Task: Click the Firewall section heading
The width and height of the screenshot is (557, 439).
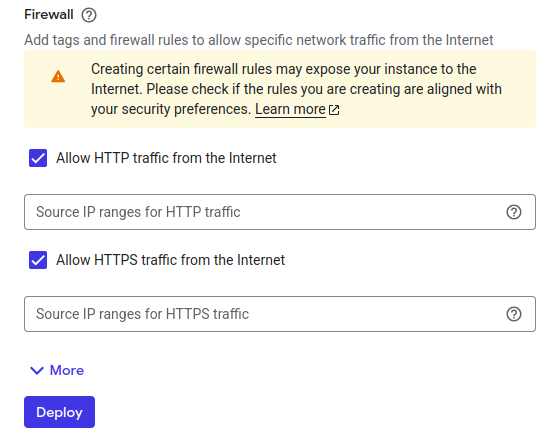Action: tap(49, 15)
